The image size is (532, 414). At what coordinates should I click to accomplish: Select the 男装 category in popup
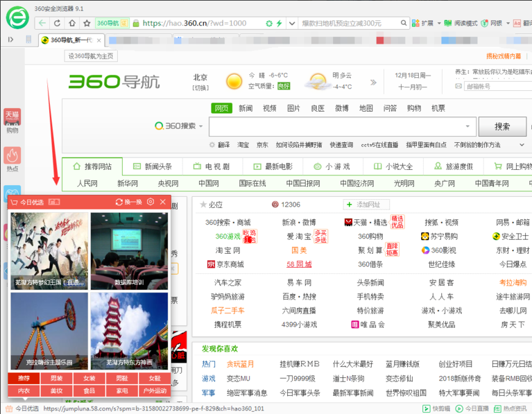pos(56,378)
